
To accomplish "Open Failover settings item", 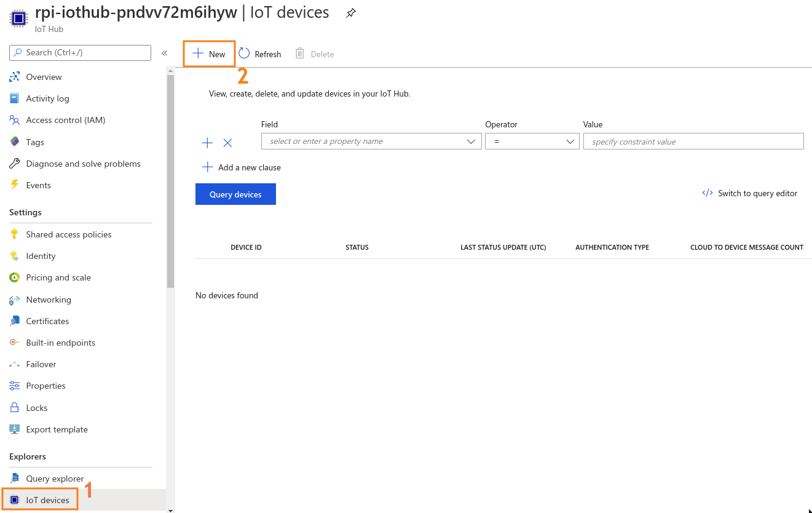I will point(41,364).
